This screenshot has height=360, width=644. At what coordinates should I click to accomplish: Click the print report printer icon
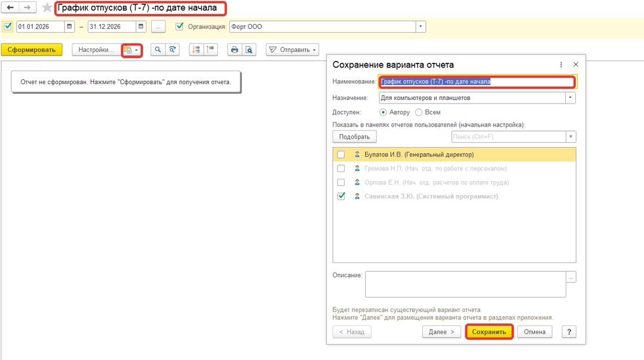click(x=234, y=50)
